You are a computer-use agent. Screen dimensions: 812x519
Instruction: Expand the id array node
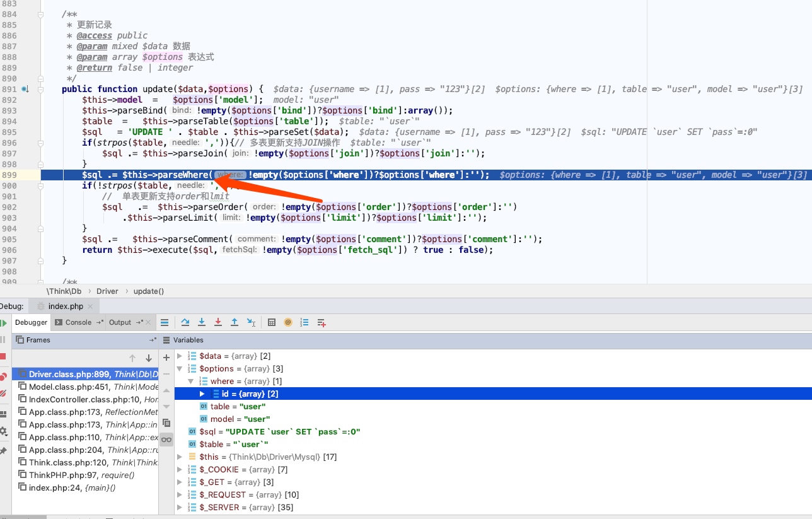pyautogui.click(x=202, y=394)
